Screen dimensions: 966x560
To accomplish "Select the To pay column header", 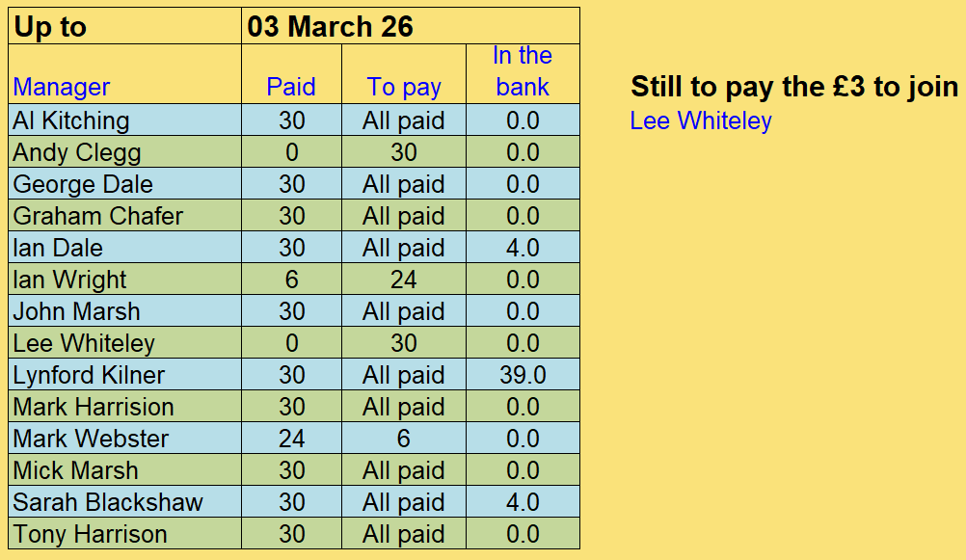I will (x=404, y=87).
